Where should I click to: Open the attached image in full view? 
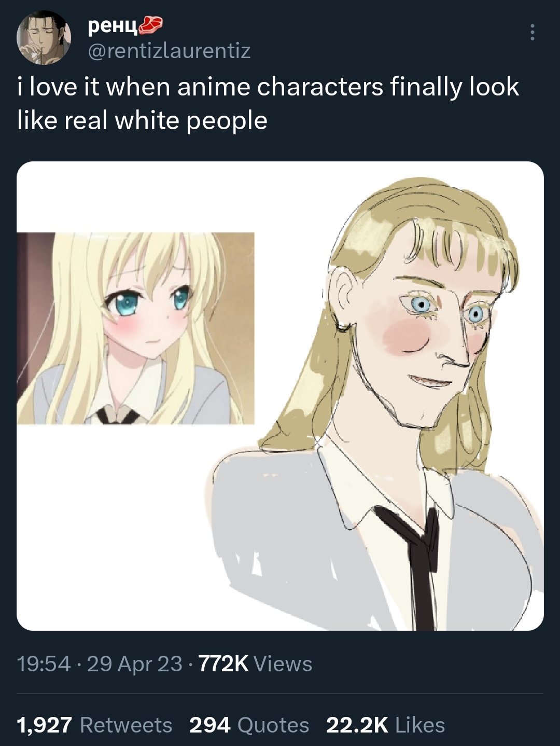[x=280, y=396]
